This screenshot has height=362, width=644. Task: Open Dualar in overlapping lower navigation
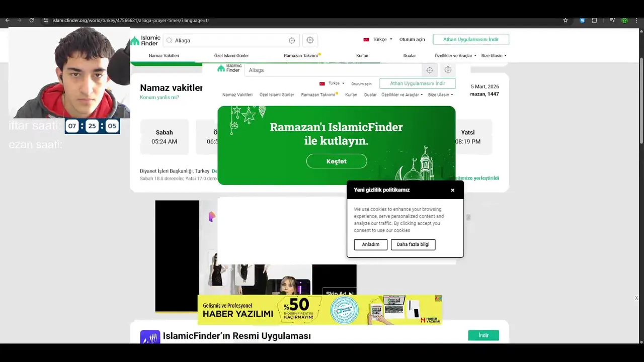(370, 95)
